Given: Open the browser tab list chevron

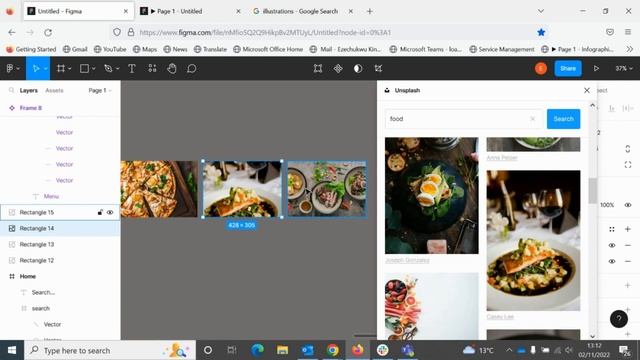Looking at the screenshot, I should [x=541, y=11].
